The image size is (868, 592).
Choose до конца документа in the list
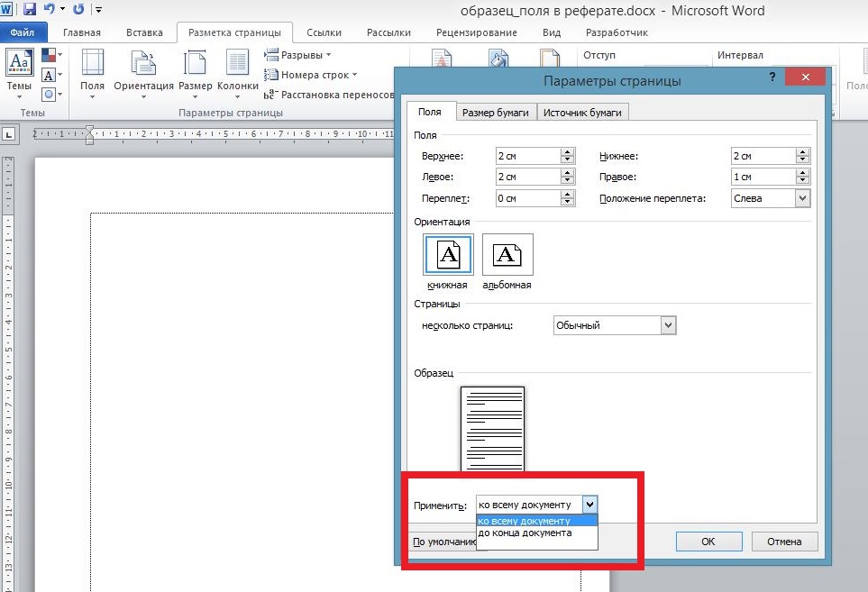537,533
